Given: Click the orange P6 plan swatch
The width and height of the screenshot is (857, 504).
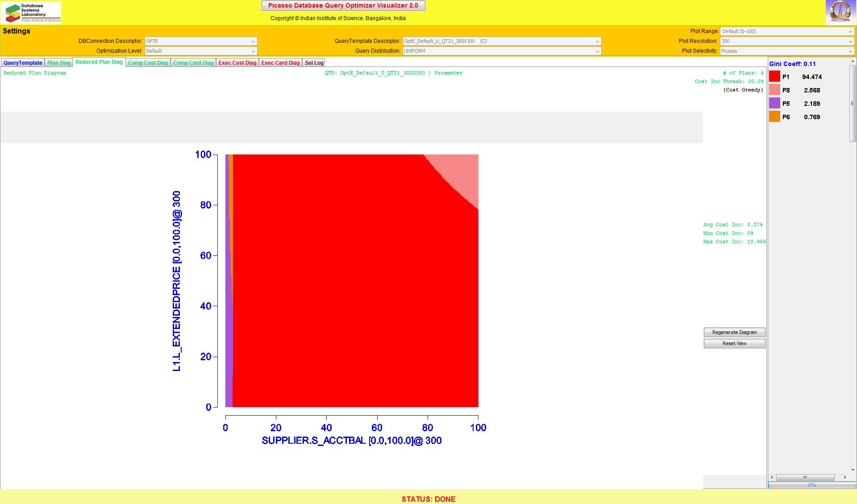Looking at the screenshot, I should click(774, 117).
